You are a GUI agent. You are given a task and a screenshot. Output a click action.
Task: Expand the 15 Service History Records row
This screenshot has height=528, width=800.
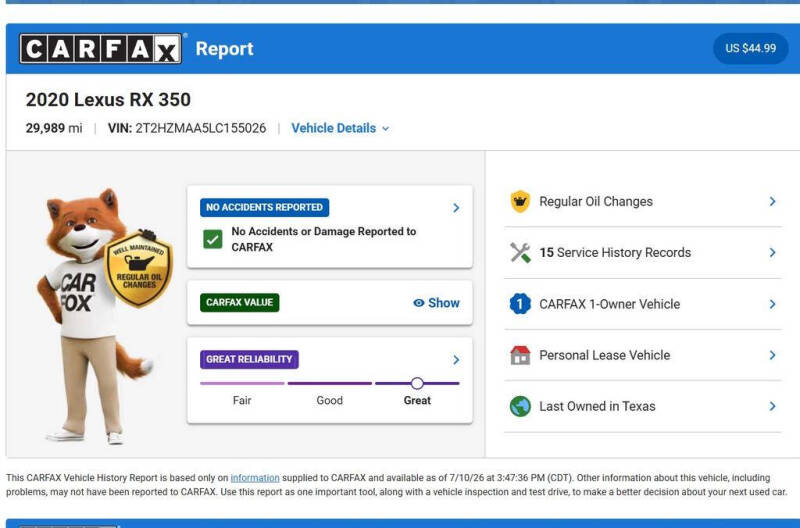[643, 253]
